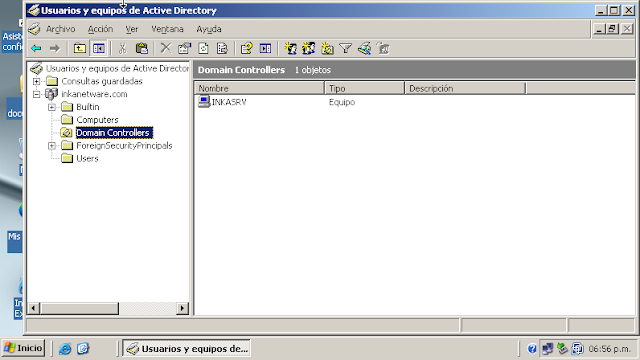
Task: Click the INKASRV computer icon
Action: [204, 102]
